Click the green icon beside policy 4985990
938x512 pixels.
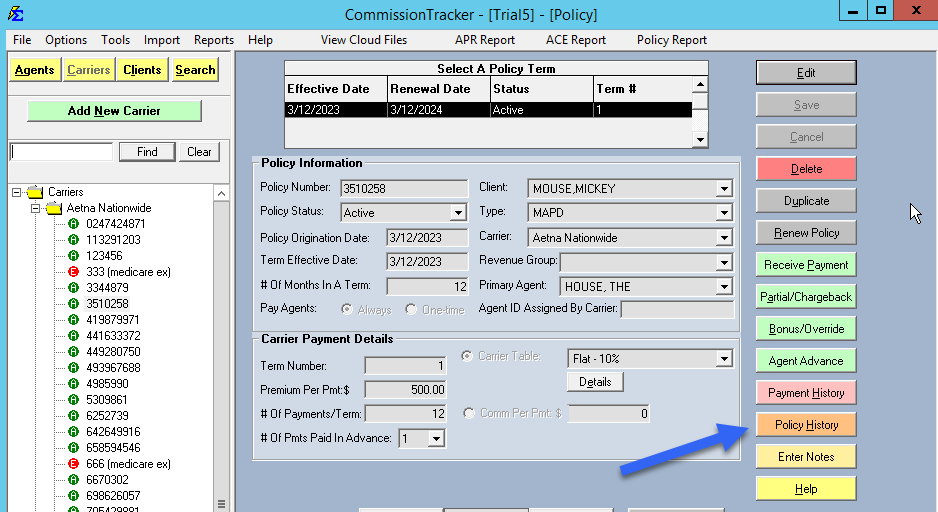(x=73, y=384)
